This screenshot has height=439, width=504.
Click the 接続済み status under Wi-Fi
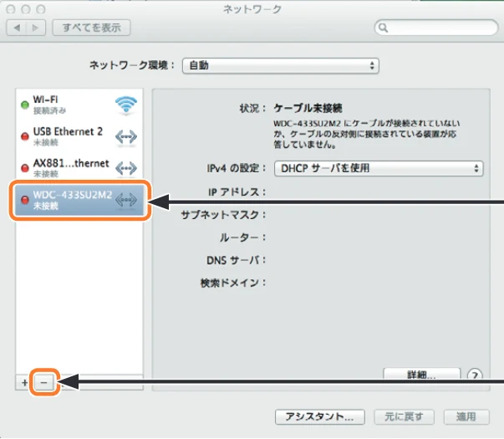pos(49,110)
